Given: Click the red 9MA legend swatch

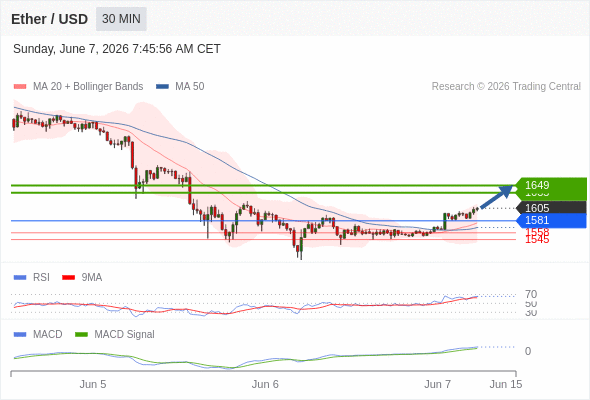Looking at the screenshot, I should 68,278.
